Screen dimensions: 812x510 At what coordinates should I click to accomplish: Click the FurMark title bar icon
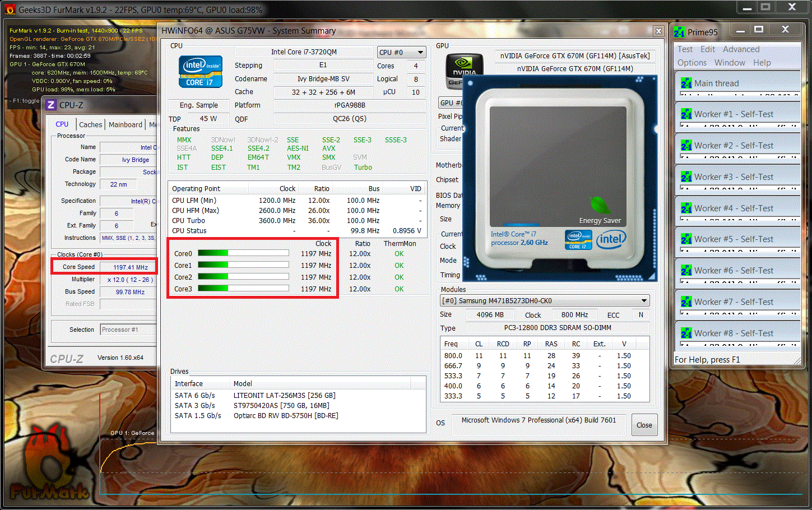tap(9, 10)
